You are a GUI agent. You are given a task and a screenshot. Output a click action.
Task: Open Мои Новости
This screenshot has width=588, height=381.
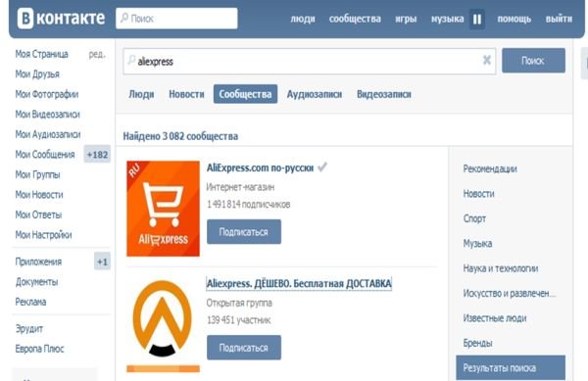pyautogui.click(x=39, y=195)
